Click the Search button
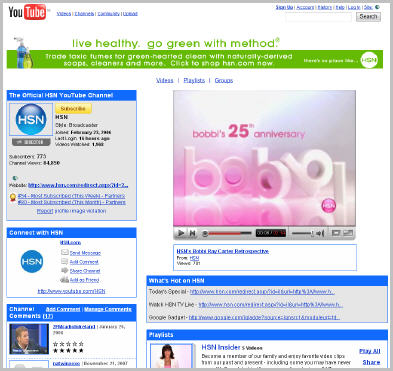The image size is (393, 371). [368, 17]
